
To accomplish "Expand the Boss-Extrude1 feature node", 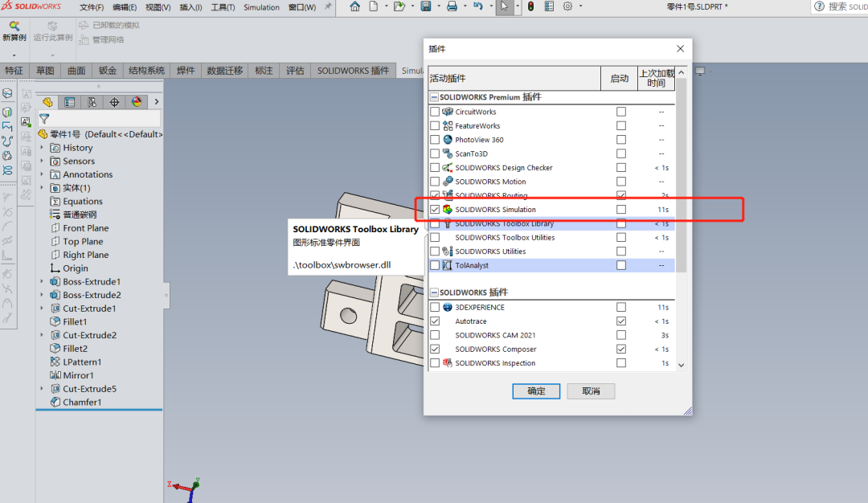I will click(x=42, y=282).
